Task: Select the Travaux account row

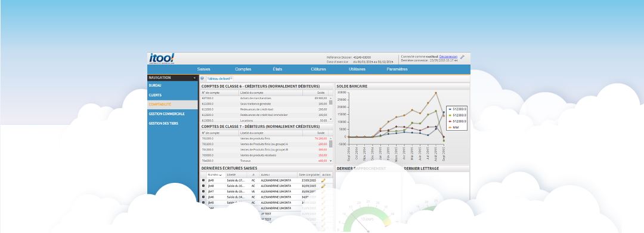Action: (x=265, y=161)
